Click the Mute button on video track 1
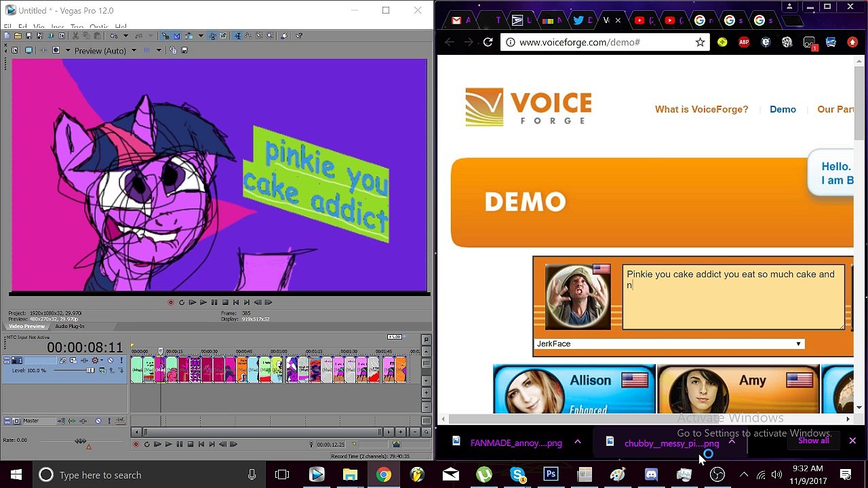 point(111,361)
